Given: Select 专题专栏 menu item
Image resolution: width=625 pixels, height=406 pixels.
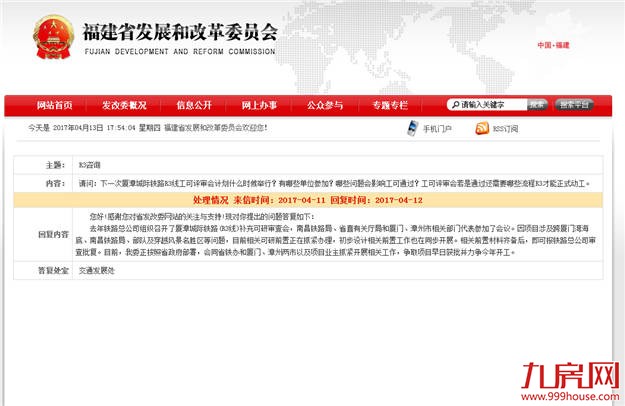Looking at the screenshot, I should pyautogui.click(x=390, y=105).
